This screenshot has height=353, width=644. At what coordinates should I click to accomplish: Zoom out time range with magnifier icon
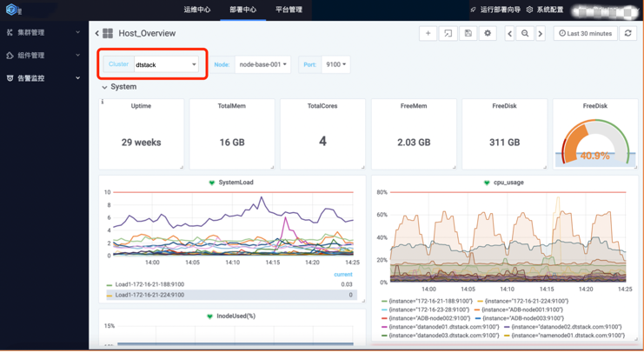525,34
